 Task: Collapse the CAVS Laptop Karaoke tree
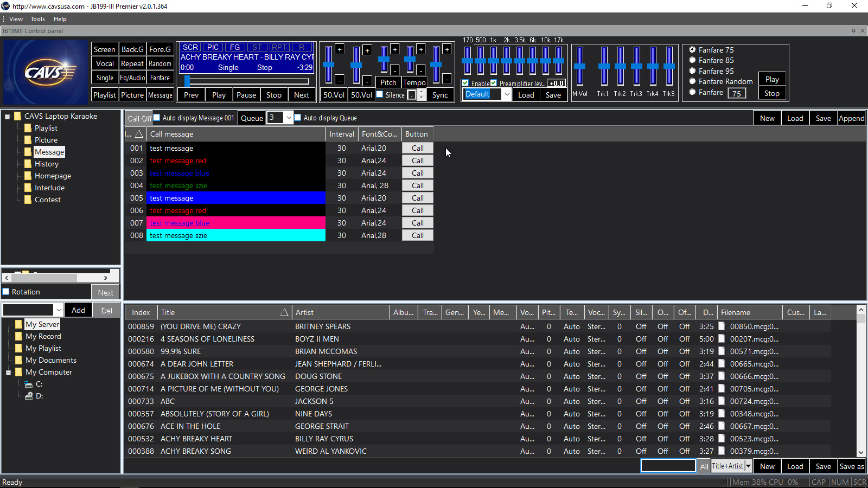point(8,116)
